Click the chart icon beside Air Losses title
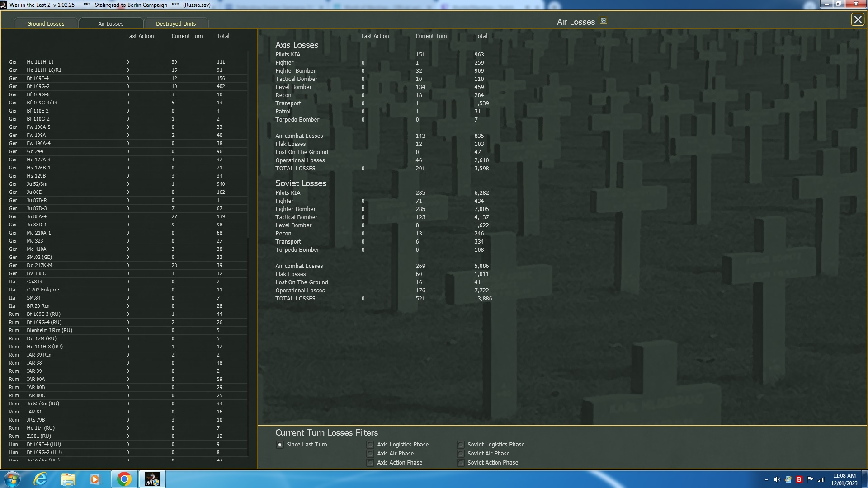 (603, 21)
